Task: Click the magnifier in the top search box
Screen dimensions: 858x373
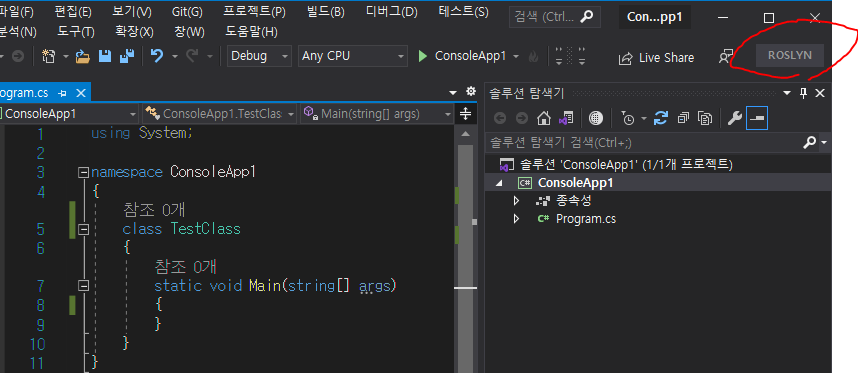Action: [586, 17]
